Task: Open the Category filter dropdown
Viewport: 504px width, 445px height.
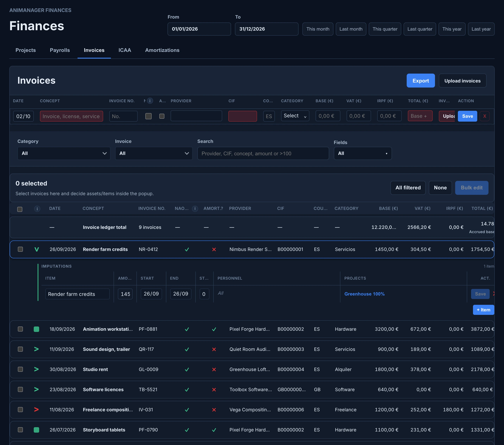Action: [64, 153]
